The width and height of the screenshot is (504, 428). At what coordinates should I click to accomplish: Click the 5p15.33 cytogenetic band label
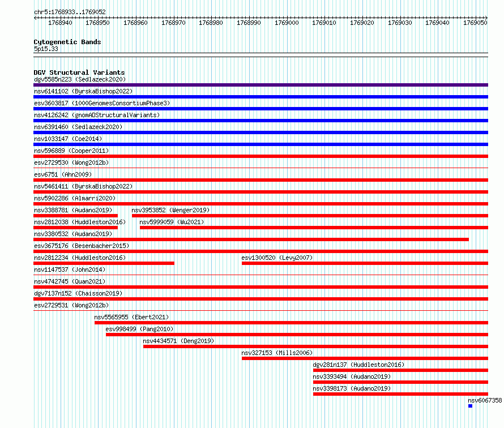pos(46,49)
